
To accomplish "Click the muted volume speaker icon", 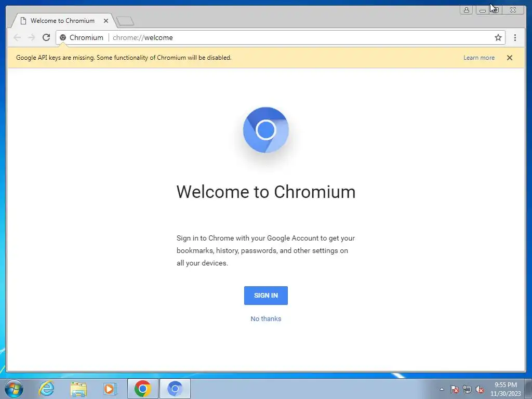I will (480, 389).
